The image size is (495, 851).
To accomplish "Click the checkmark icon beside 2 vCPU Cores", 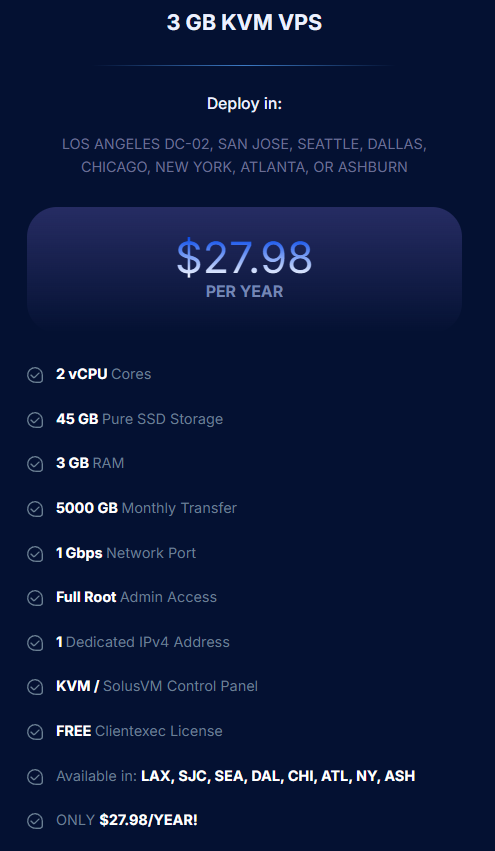I will [x=35, y=375].
